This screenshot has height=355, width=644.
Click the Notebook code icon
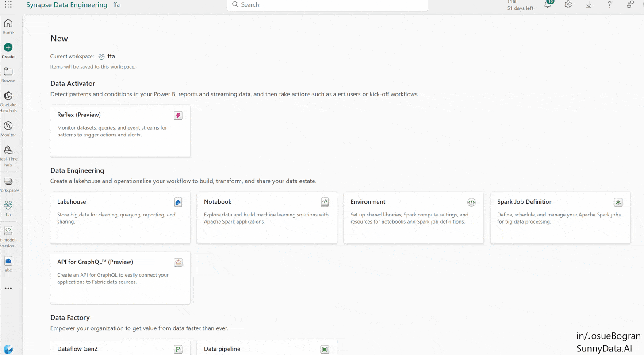[x=325, y=202]
